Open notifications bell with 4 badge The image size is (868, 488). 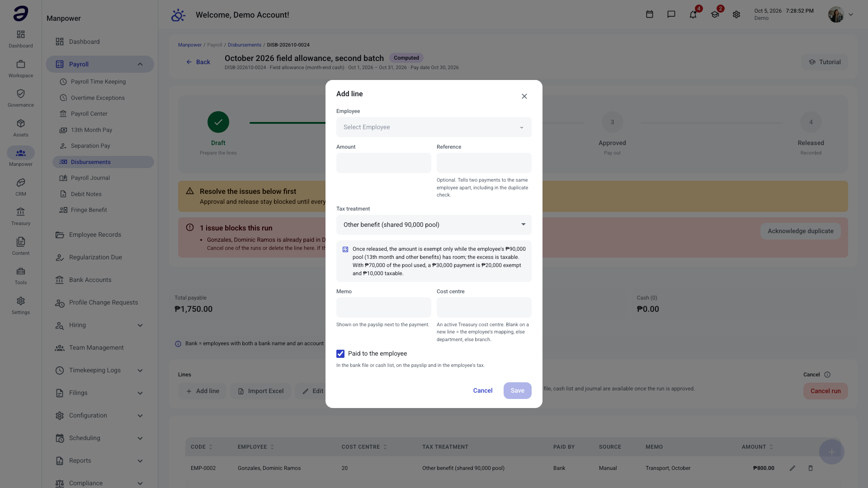click(693, 14)
